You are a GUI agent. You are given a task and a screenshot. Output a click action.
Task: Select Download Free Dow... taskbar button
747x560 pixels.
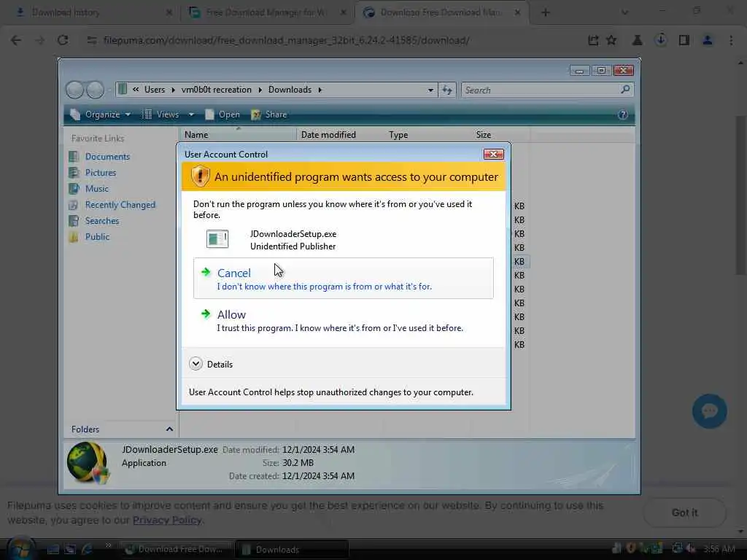pyautogui.click(x=175, y=550)
